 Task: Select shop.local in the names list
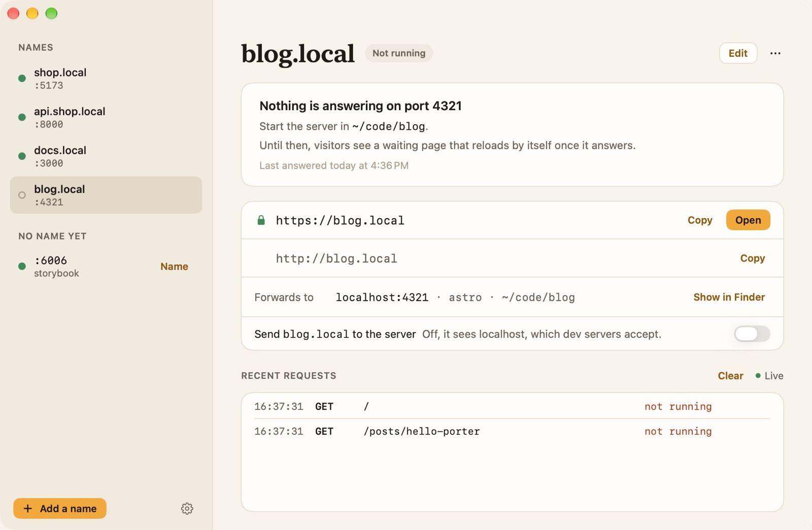tap(106, 79)
